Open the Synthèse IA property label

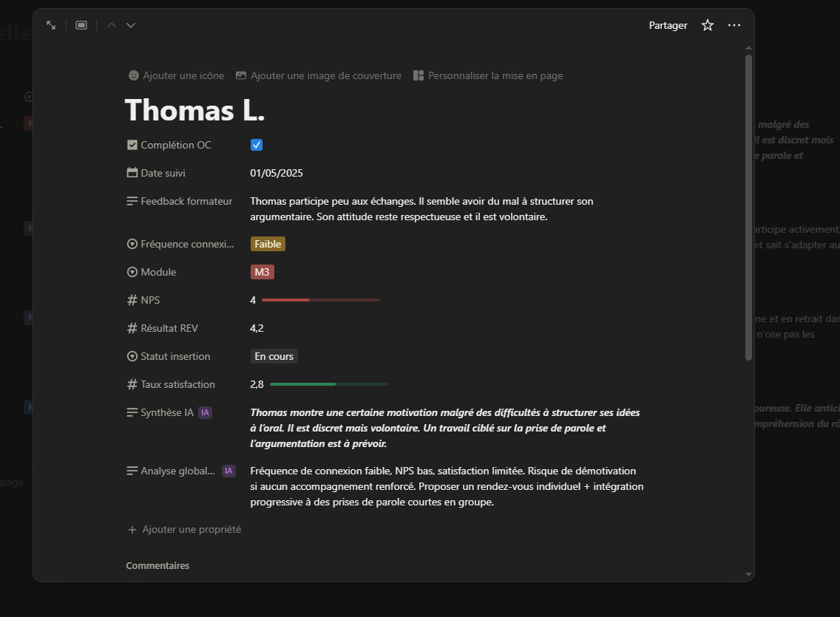(x=160, y=412)
